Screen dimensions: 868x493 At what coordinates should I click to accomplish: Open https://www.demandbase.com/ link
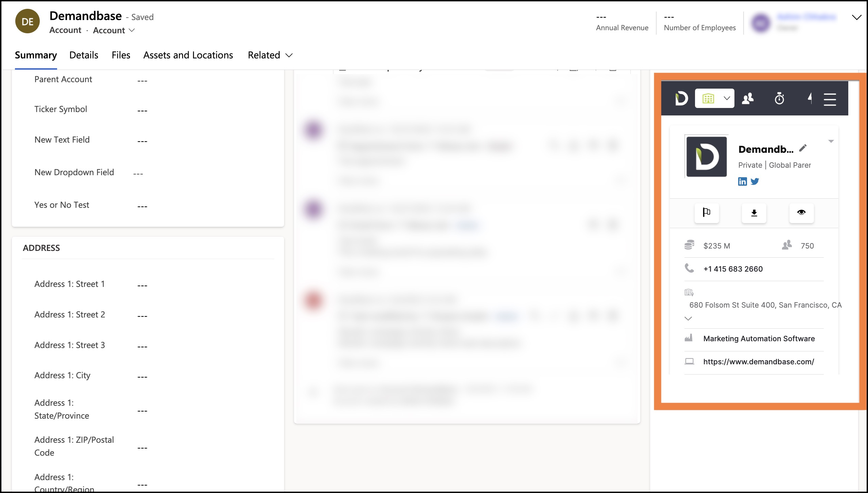click(759, 362)
